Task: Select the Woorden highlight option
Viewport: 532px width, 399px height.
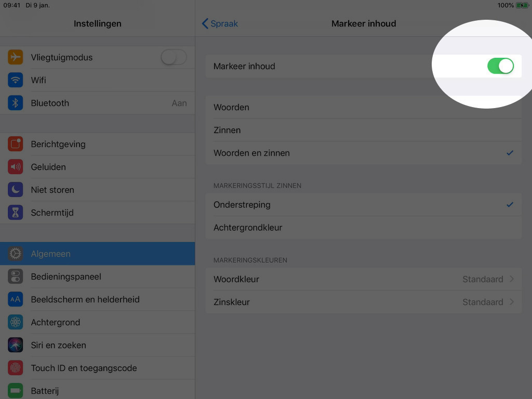Action: pyautogui.click(x=363, y=107)
